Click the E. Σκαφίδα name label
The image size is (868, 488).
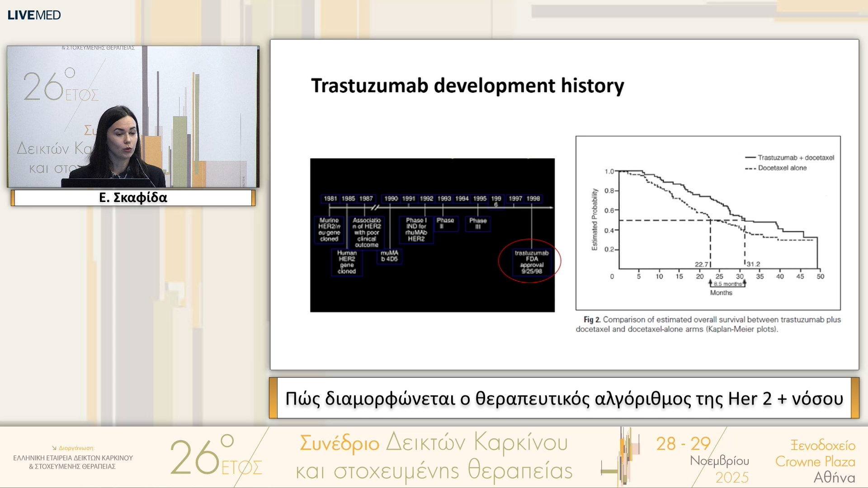tap(133, 198)
